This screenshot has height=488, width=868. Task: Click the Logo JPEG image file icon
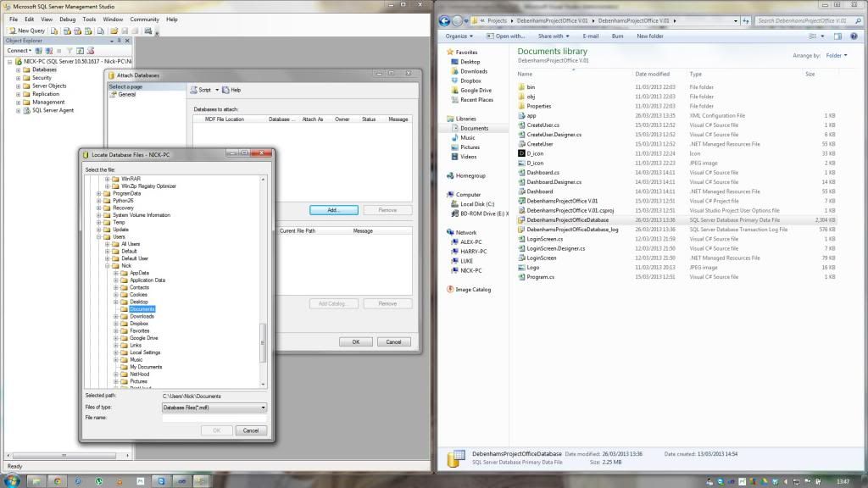click(x=521, y=268)
